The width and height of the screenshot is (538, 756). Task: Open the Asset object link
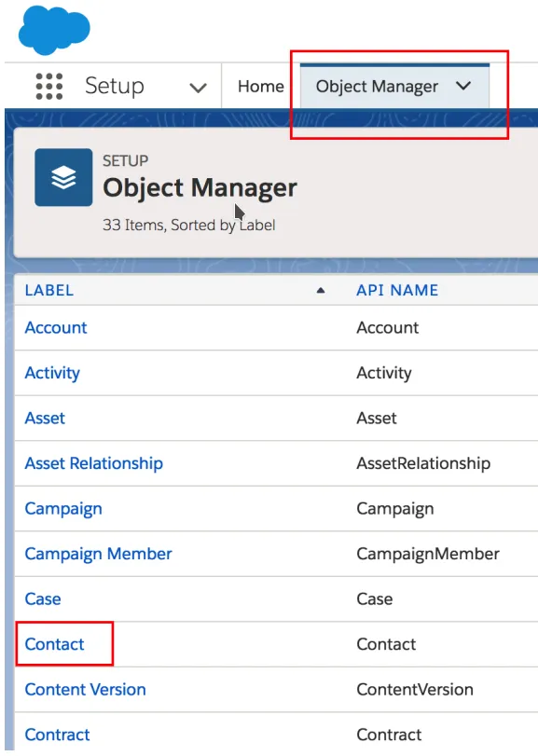pyautogui.click(x=45, y=418)
